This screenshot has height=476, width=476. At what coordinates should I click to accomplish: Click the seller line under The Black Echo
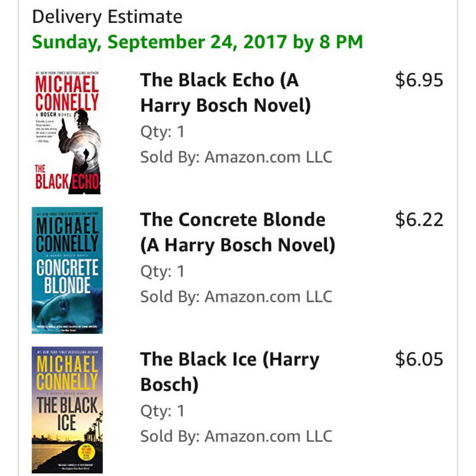tap(236, 157)
